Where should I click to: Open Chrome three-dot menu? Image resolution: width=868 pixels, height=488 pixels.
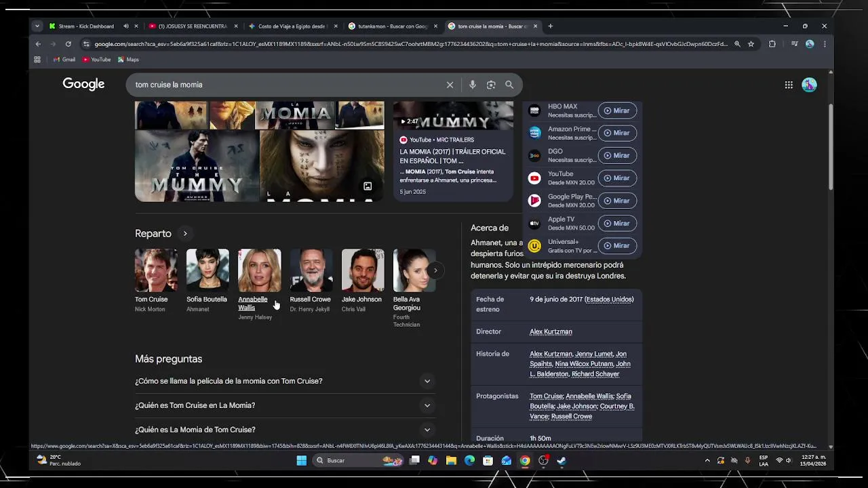tap(825, 44)
